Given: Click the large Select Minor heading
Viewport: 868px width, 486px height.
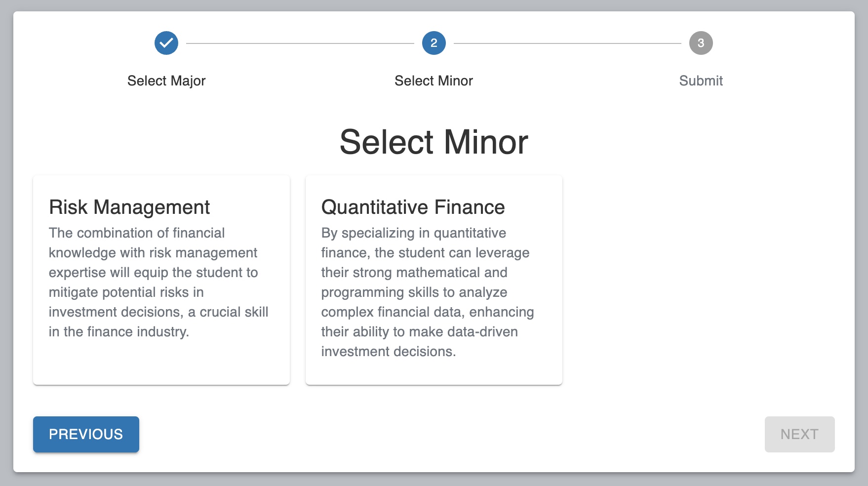Looking at the screenshot, I should [434, 142].
